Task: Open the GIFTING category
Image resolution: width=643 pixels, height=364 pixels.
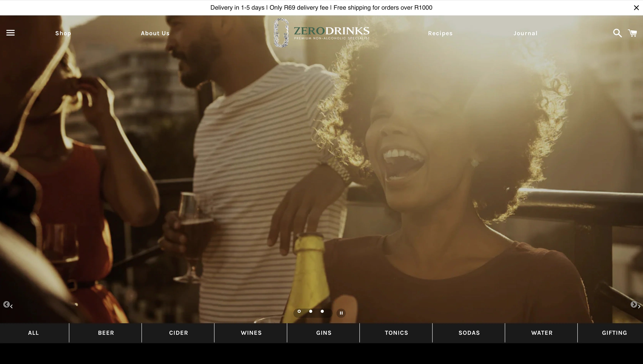Action: point(614,333)
